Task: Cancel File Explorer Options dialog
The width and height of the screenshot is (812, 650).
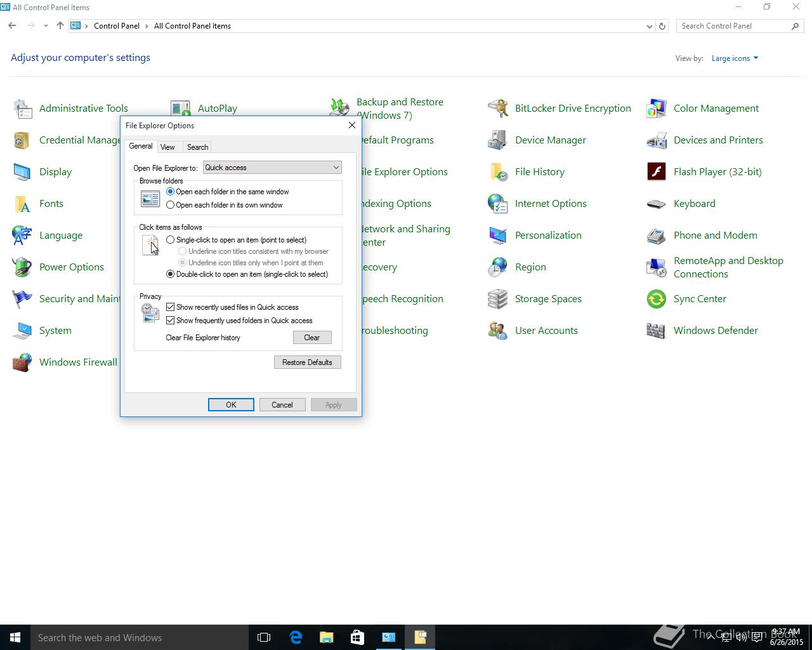Action: click(282, 405)
